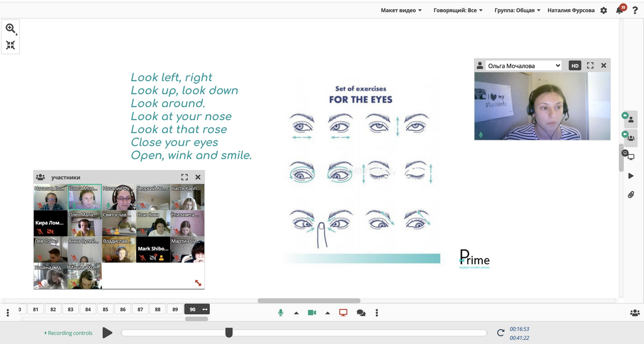Viewport: 644px width, 344px height.
Task: Open the speaker name dropdown Ольга Мочалова
Action: pos(523,65)
